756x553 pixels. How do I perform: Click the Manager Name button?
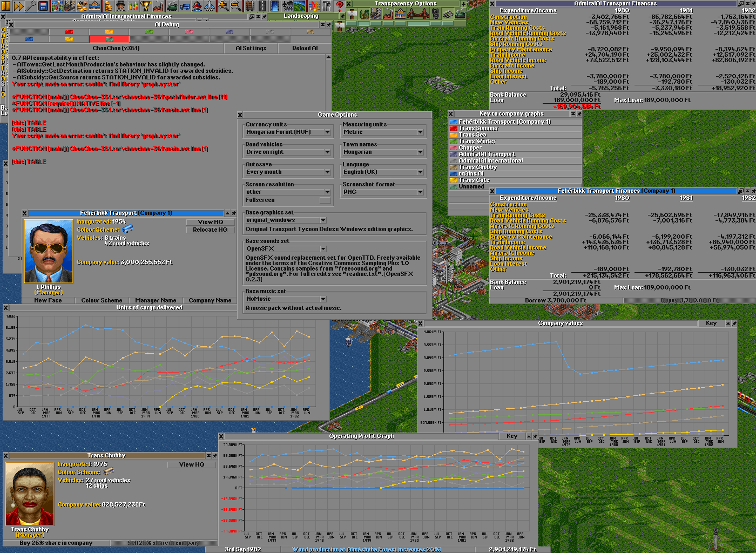coord(156,300)
